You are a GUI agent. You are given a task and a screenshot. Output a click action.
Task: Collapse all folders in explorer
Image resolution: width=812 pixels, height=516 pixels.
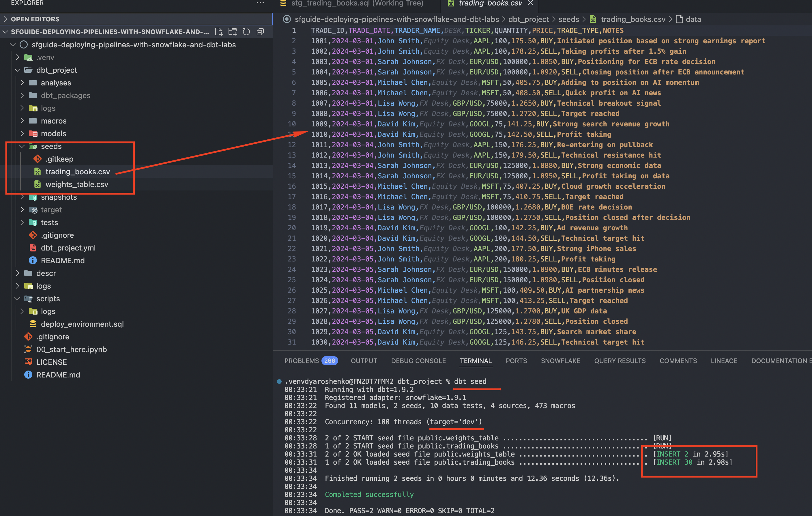coord(260,32)
